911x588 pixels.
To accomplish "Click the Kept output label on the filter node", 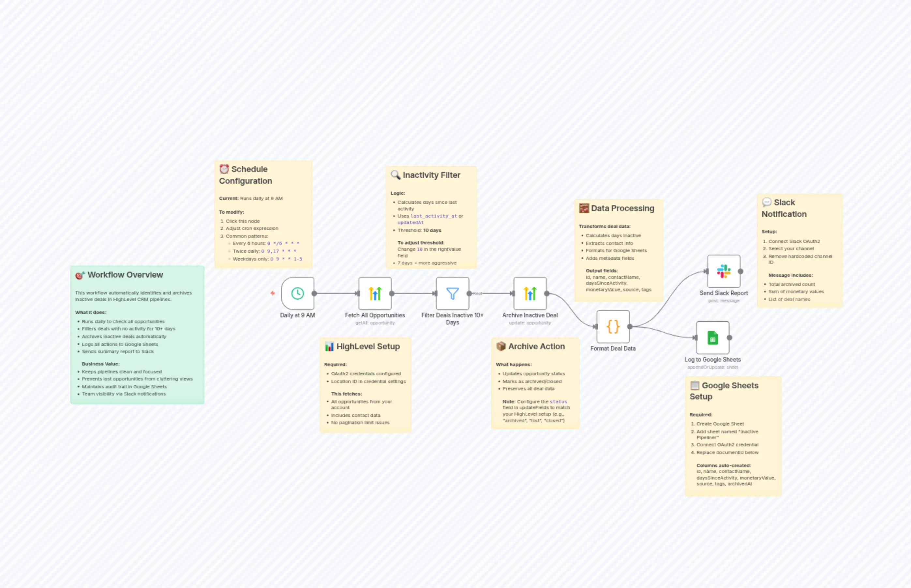I will point(477,294).
